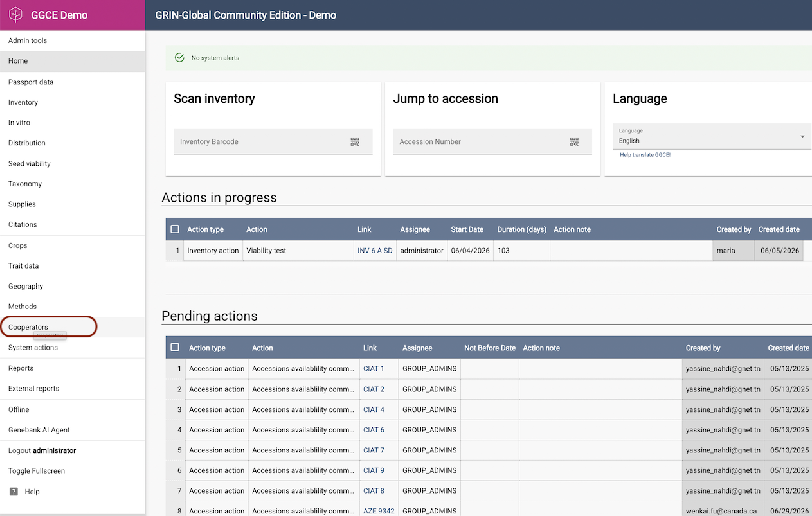812x516 pixels.
Task: Click the maria created-by cell
Action: [734, 251]
